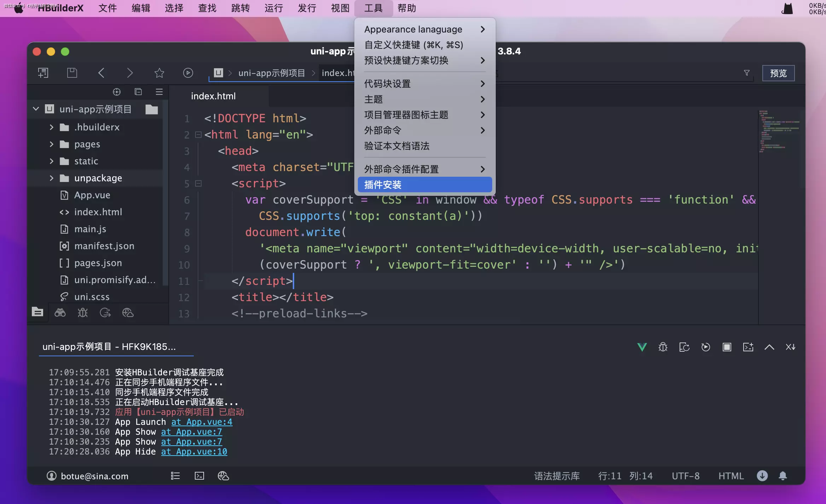Click the collapse all folders icon
The image size is (826, 504).
tap(138, 92)
